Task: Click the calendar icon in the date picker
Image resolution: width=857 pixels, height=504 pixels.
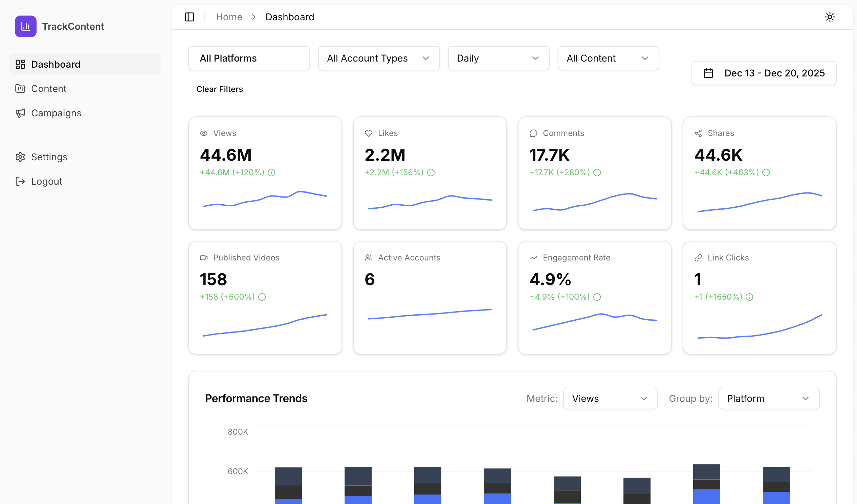Action: click(709, 73)
